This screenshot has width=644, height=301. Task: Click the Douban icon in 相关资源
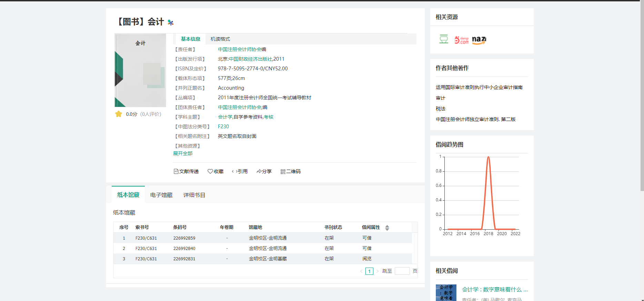coord(444,40)
